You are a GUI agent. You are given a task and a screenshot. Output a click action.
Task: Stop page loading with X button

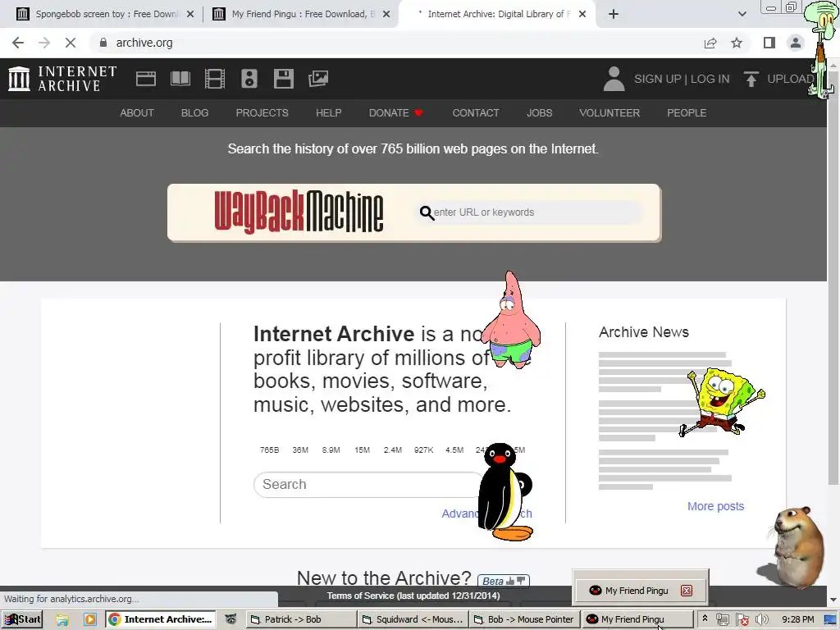[x=71, y=43]
